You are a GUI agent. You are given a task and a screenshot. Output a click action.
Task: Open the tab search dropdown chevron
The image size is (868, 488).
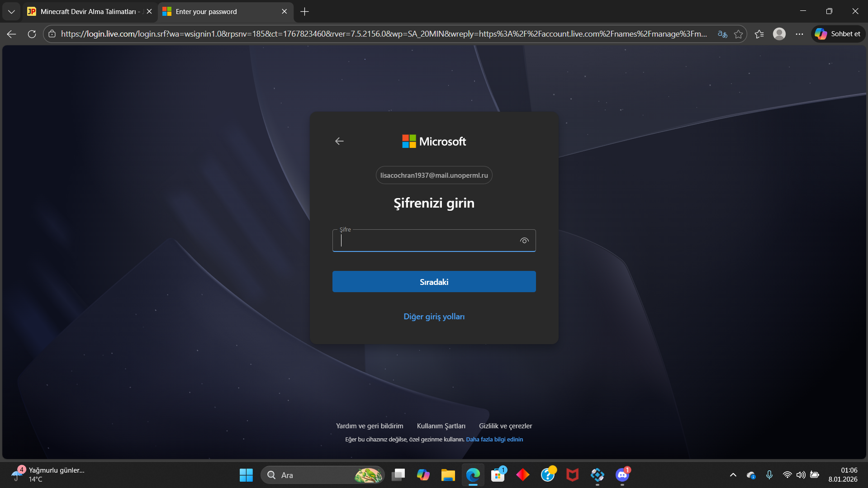click(11, 12)
